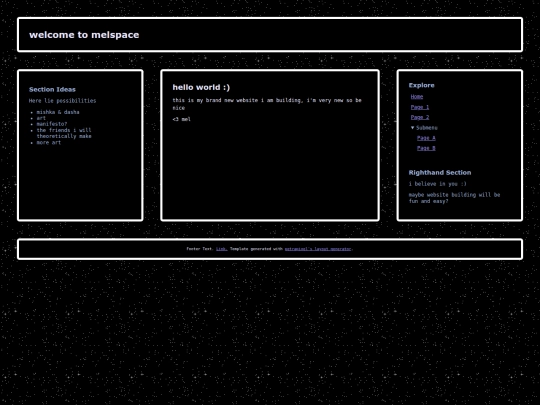Open the Home link in Explore

coord(417,97)
